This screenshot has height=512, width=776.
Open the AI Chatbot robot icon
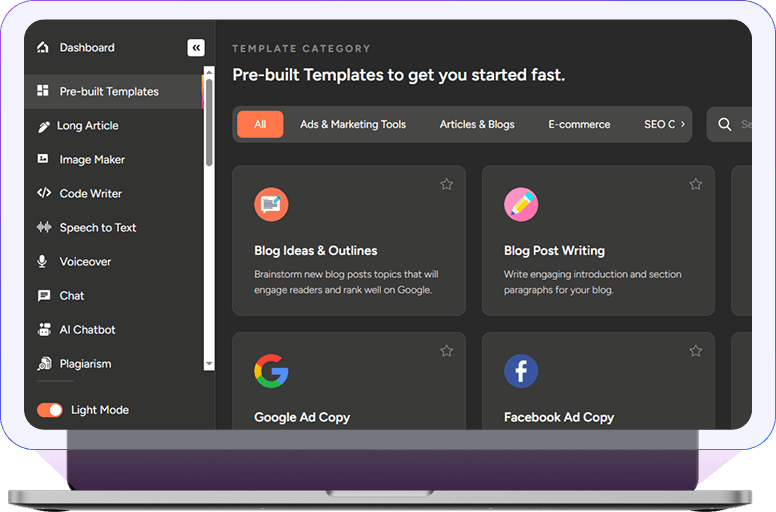tap(43, 329)
